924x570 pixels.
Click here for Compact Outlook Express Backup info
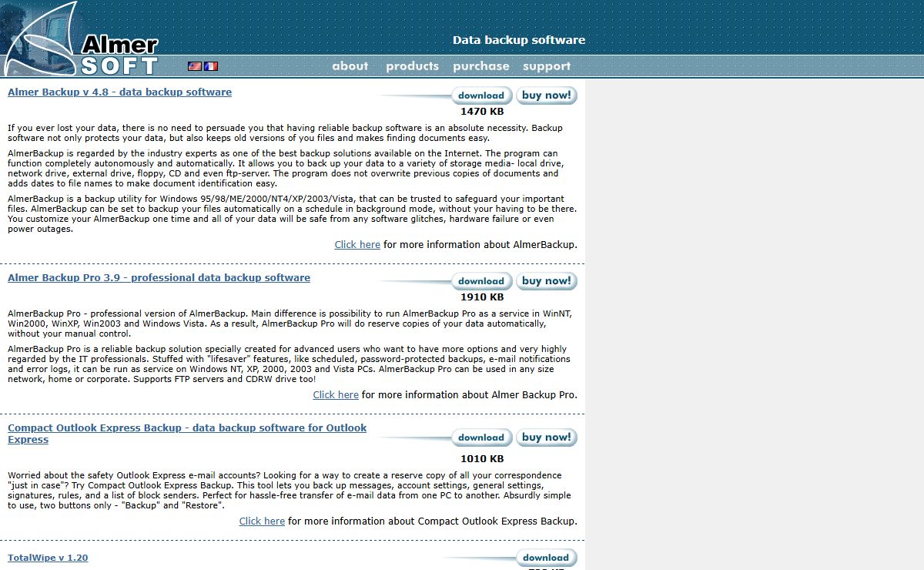262,521
